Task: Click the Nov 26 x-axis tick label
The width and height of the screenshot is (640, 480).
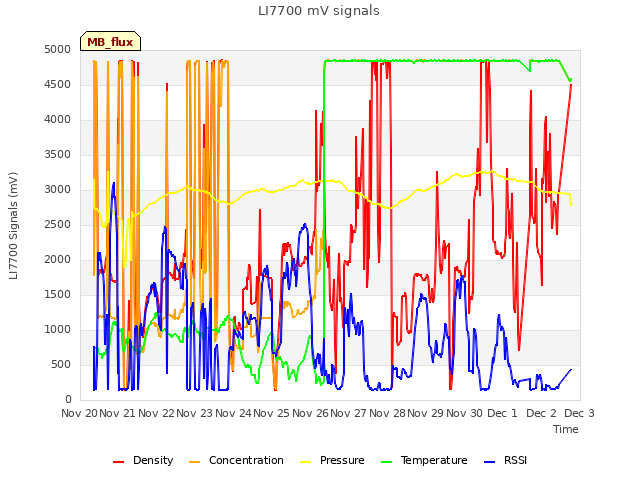Action: pos(310,413)
